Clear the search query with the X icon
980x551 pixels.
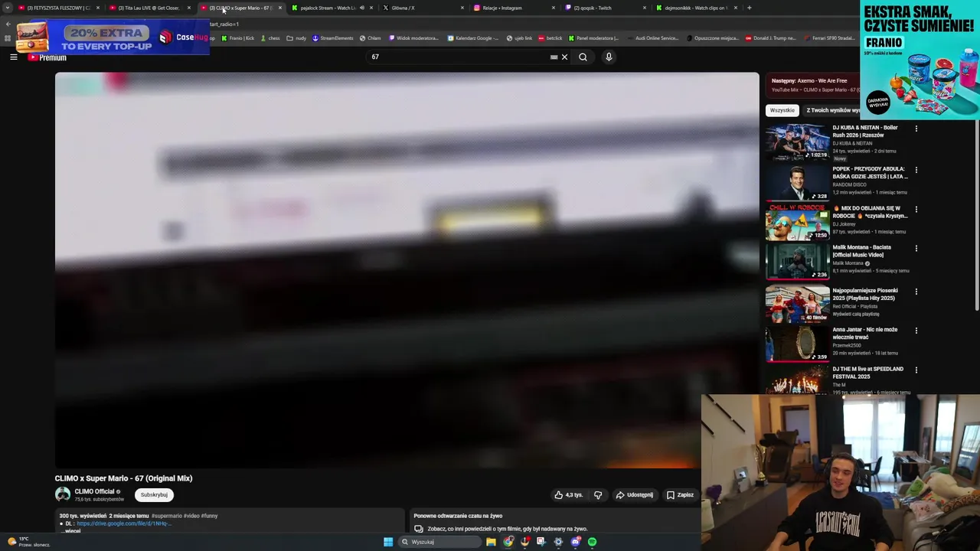[x=565, y=57]
